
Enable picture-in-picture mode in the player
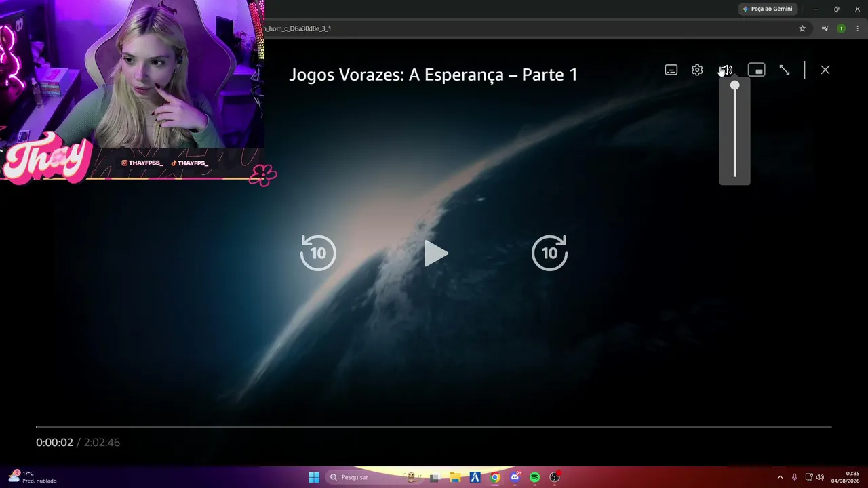[756, 70]
